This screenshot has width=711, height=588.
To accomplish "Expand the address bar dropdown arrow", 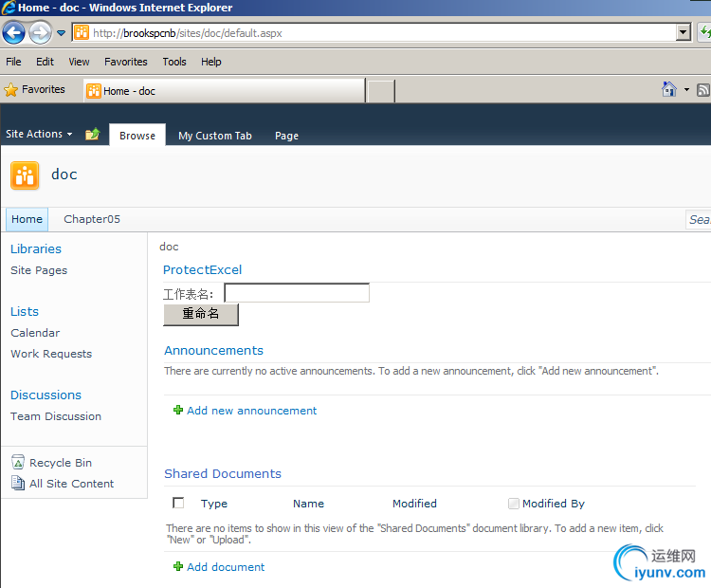I will (683, 32).
